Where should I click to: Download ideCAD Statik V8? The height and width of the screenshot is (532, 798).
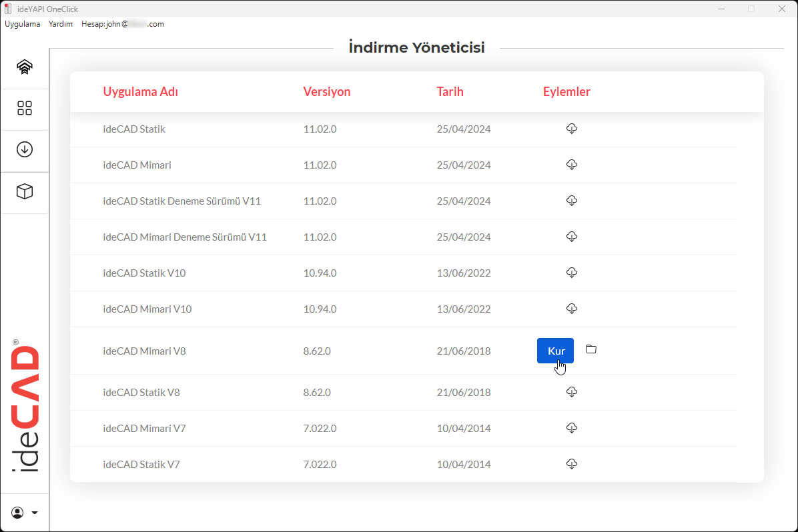[572, 393]
